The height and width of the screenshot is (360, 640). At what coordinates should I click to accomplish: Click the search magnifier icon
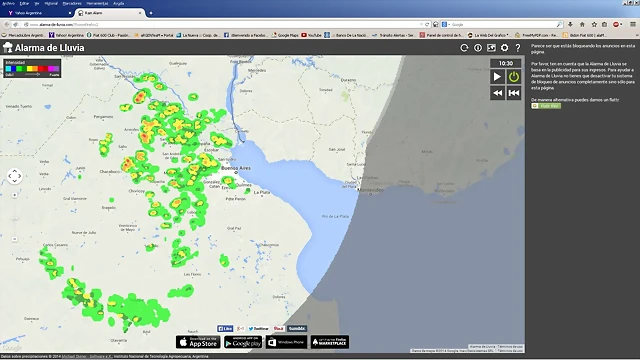[559, 24]
